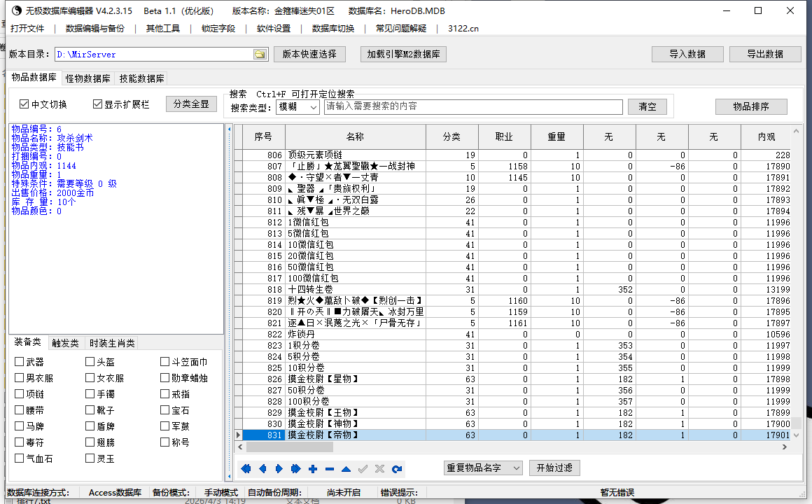
Task: Click the 导出数据 button
Action: (x=765, y=54)
